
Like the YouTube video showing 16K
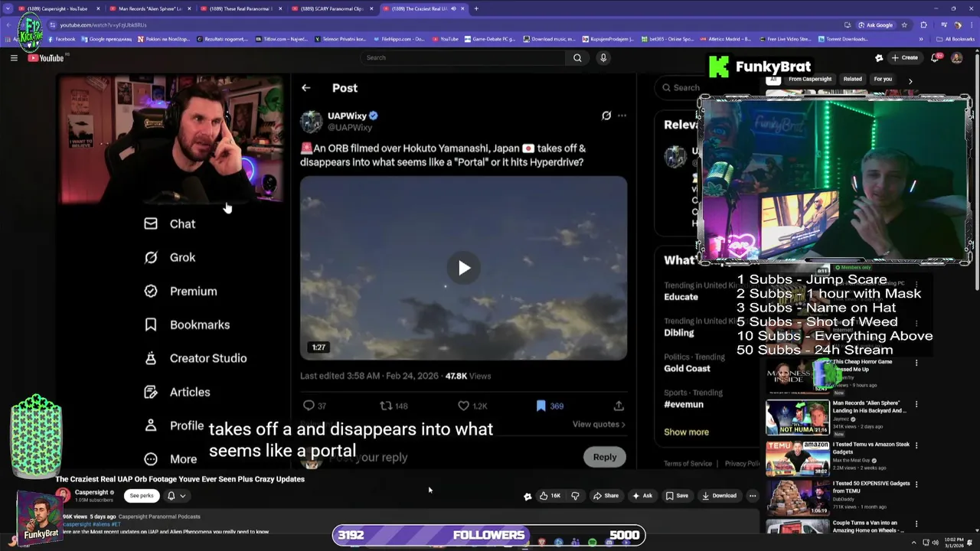pyautogui.click(x=550, y=496)
